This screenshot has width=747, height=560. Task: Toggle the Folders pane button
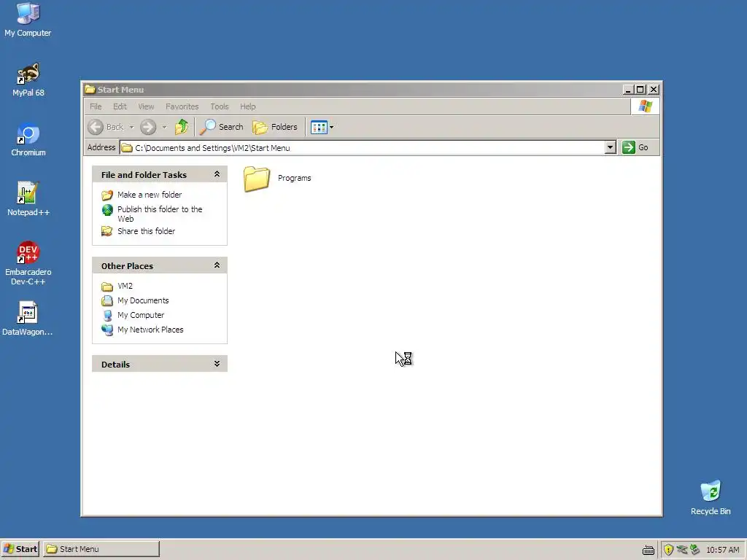tap(275, 127)
